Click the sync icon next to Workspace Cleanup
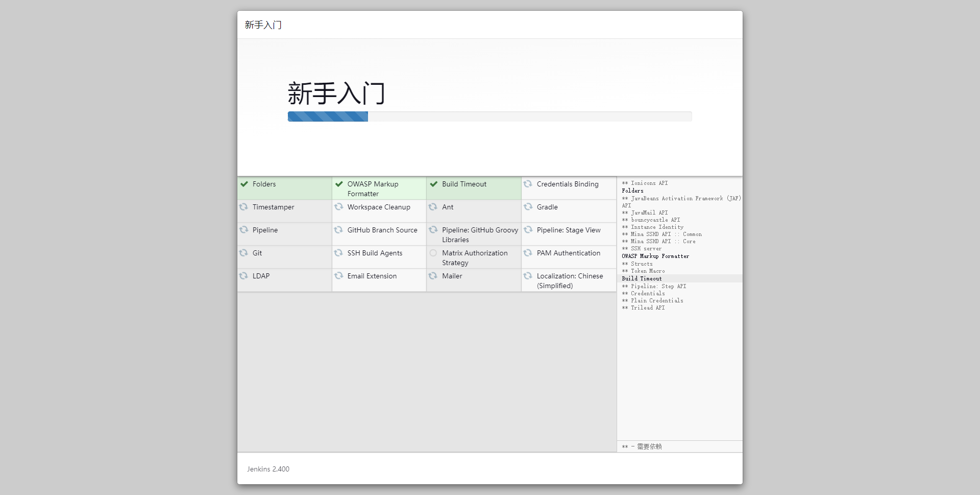 point(339,207)
